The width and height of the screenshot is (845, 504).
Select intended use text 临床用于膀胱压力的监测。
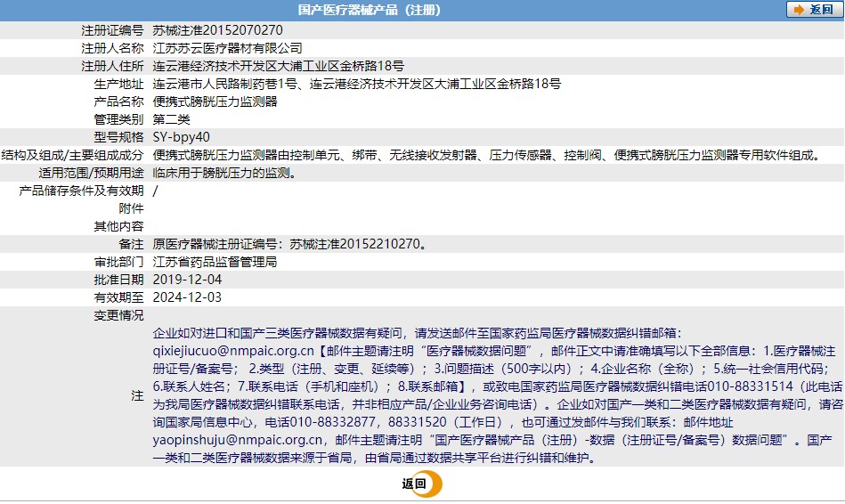click(224, 173)
